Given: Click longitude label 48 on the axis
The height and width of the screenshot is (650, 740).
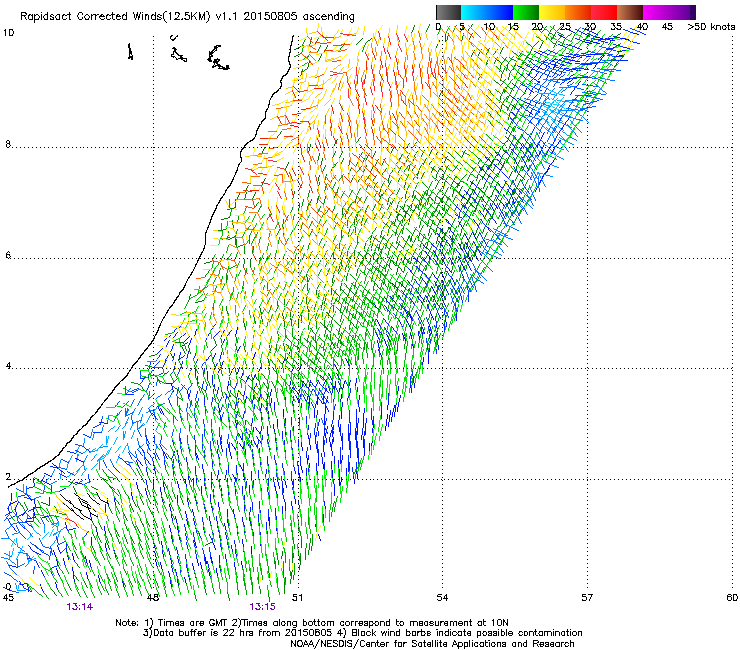Looking at the screenshot, I should [153, 598].
